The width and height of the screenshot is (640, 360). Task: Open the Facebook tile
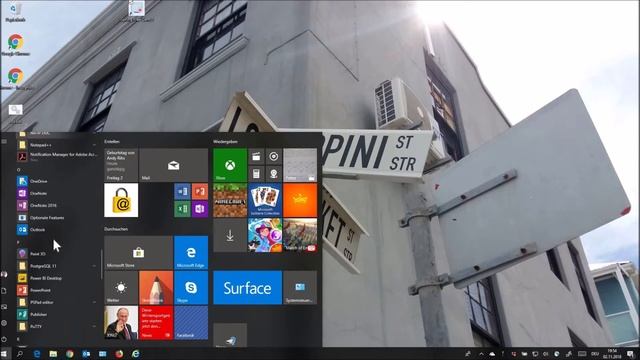click(x=191, y=322)
